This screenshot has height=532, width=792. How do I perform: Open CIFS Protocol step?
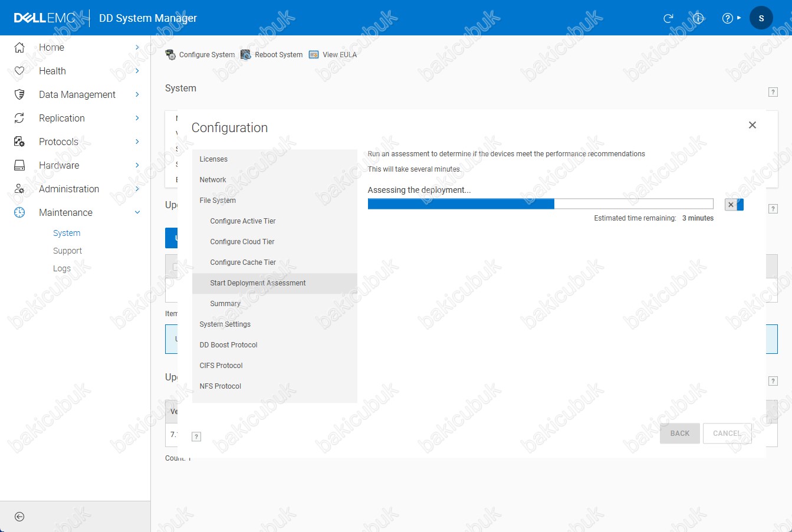click(x=275, y=366)
